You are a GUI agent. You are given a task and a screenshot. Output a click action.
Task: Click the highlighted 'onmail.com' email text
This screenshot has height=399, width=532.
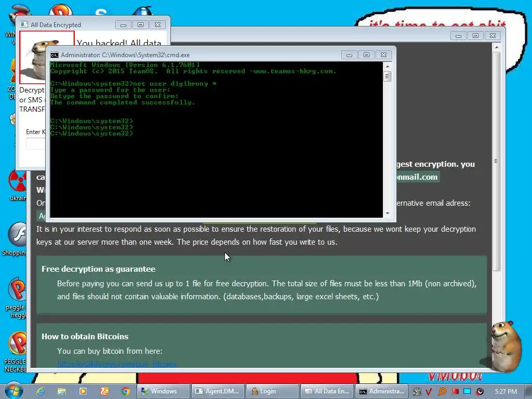417,177
